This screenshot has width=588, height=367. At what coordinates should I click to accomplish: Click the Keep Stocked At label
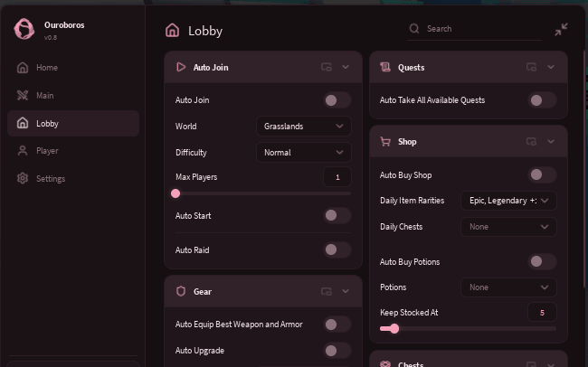(x=409, y=313)
